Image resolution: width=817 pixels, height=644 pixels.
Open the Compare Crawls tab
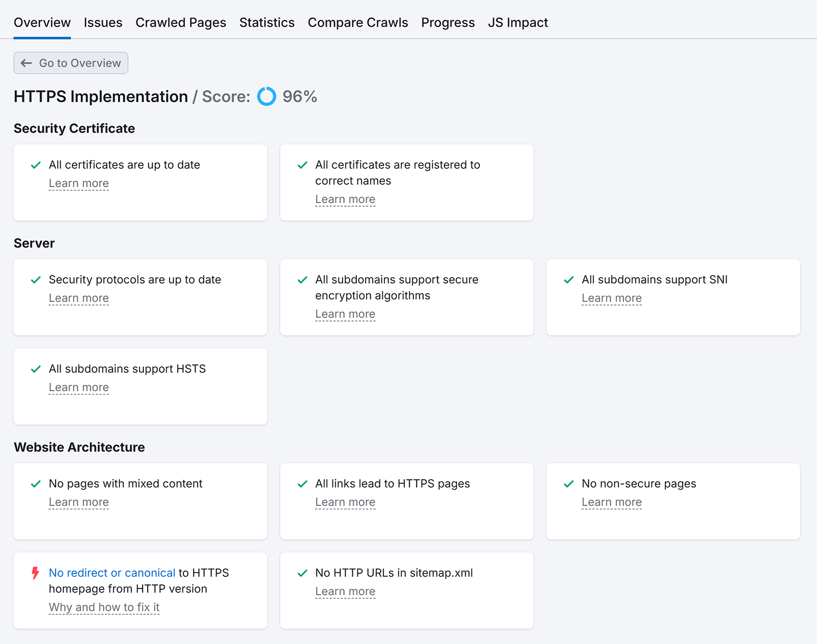pos(357,22)
